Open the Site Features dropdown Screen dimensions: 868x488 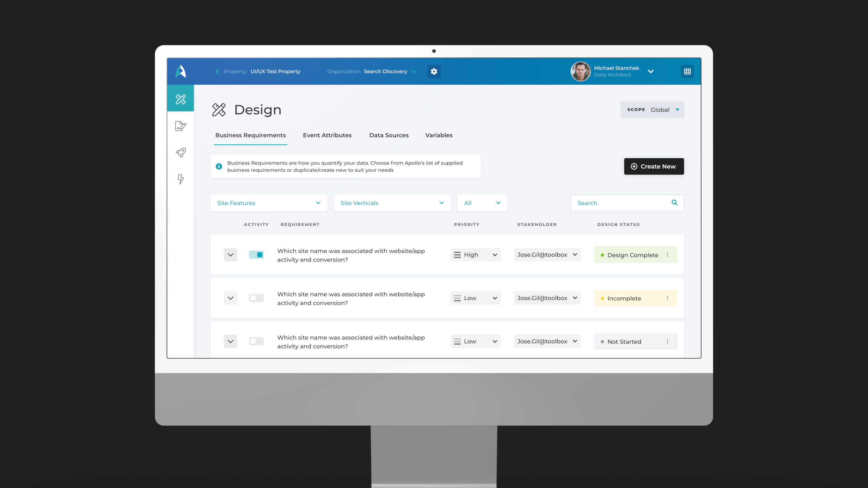point(269,203)
